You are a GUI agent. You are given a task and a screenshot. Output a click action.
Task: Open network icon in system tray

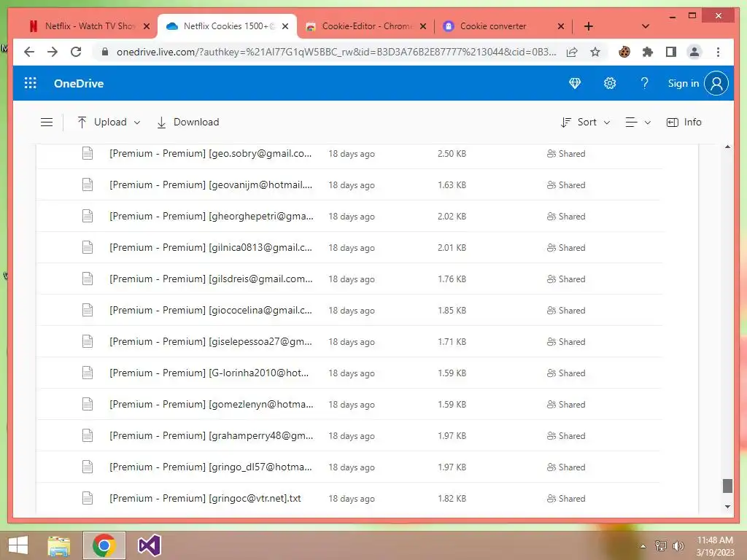(661, 546)
